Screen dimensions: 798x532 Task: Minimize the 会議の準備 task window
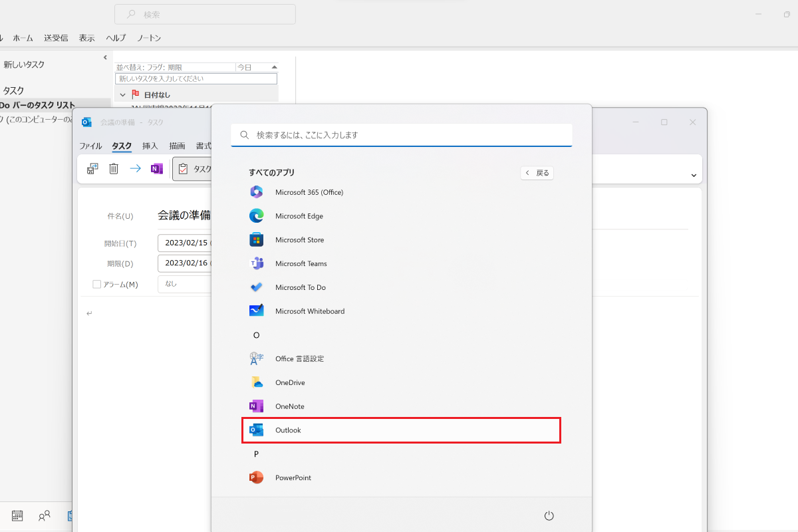[636, 122]
